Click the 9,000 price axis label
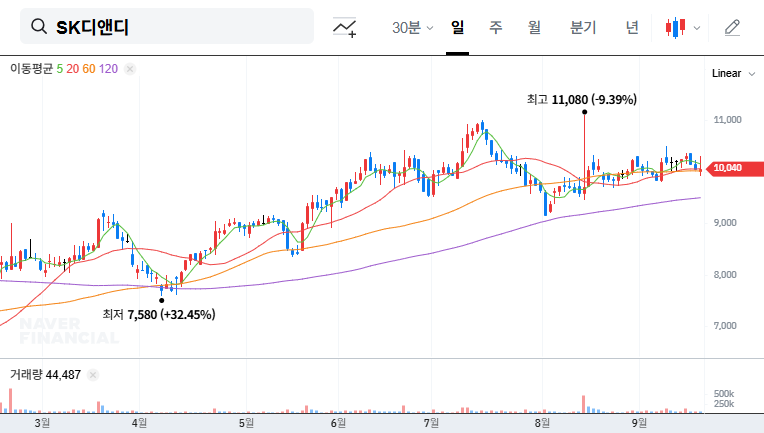This screenshot has width=764, height=433. [x=725, y=223]
